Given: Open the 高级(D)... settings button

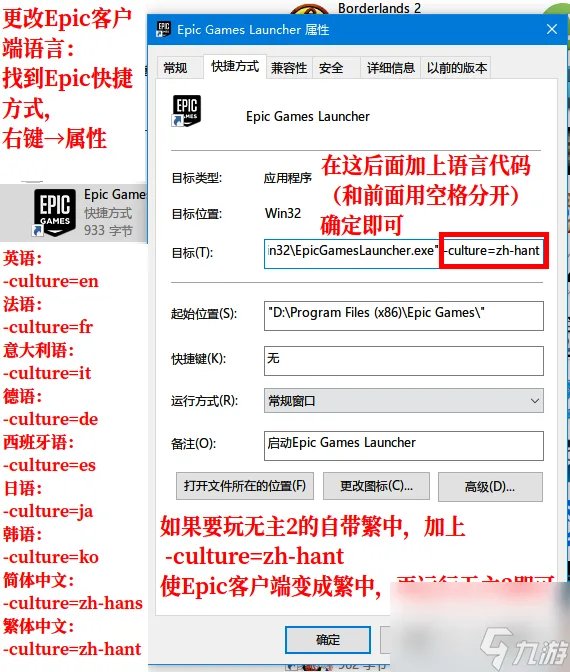Looking at the screenshot, I should pyautogui.click(x=490, y=486).
